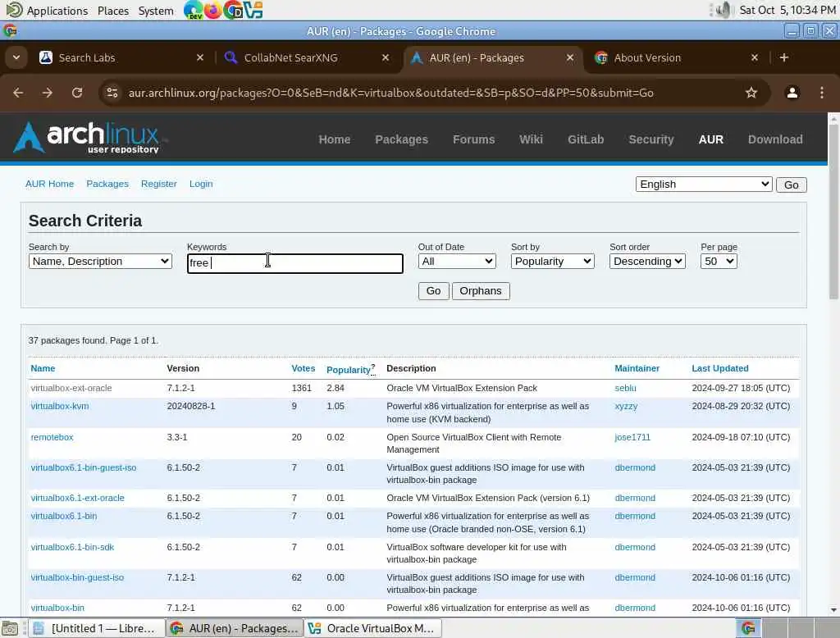Click the Go button under search criteria
Viewport: 840px width, 638px height.
[433, 291]
